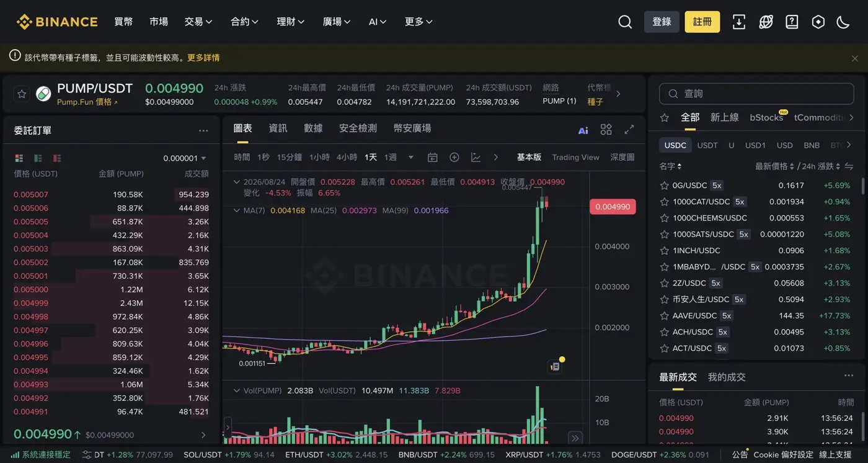
Task: Sort market list by 名字
Action: coord(670,166)
